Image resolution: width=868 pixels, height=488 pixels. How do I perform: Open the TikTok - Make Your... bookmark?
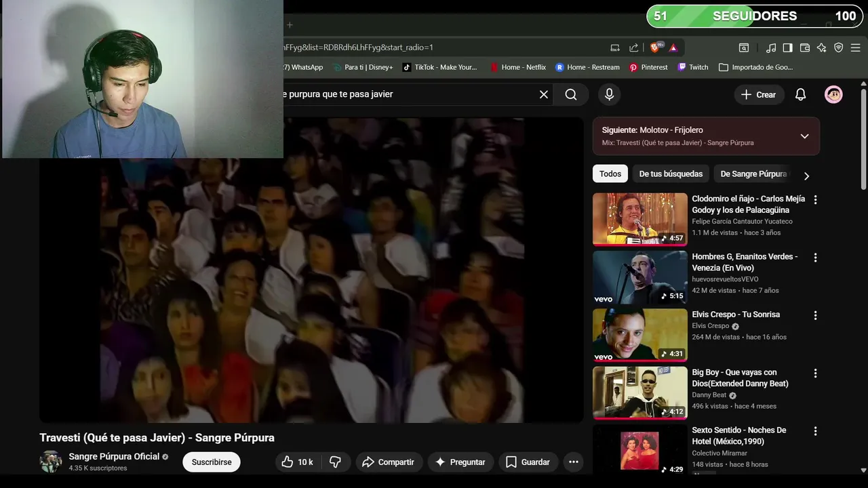[440, 67]
